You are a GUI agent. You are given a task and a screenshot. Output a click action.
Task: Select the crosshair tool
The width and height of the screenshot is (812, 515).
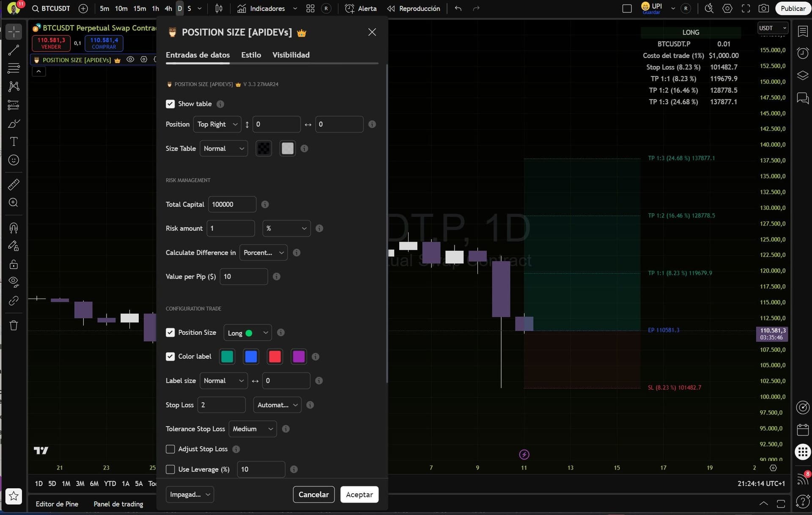(14, 31)
